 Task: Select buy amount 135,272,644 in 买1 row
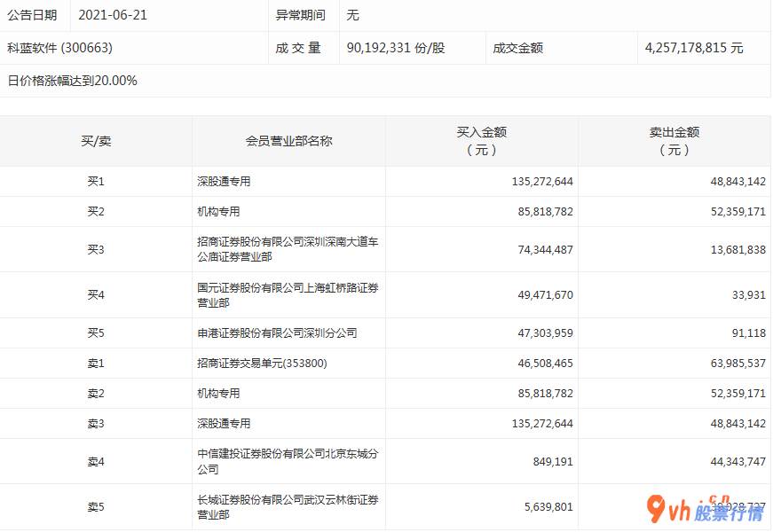(x=542, y=181)
